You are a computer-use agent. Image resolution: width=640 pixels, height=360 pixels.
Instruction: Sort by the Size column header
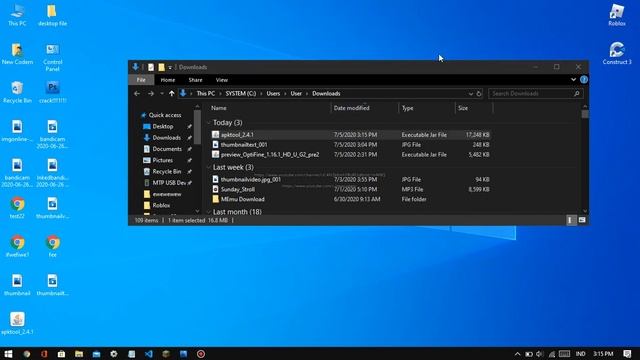(474, 108)
